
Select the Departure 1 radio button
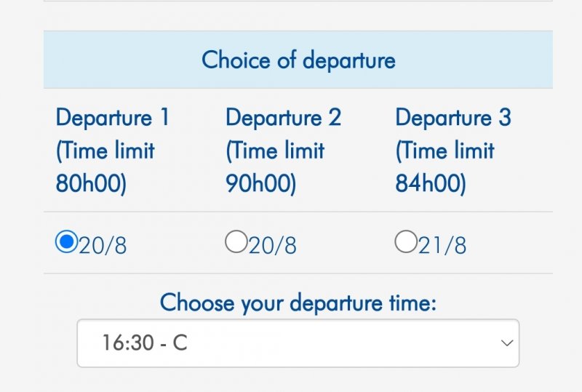tap(66, 242)
